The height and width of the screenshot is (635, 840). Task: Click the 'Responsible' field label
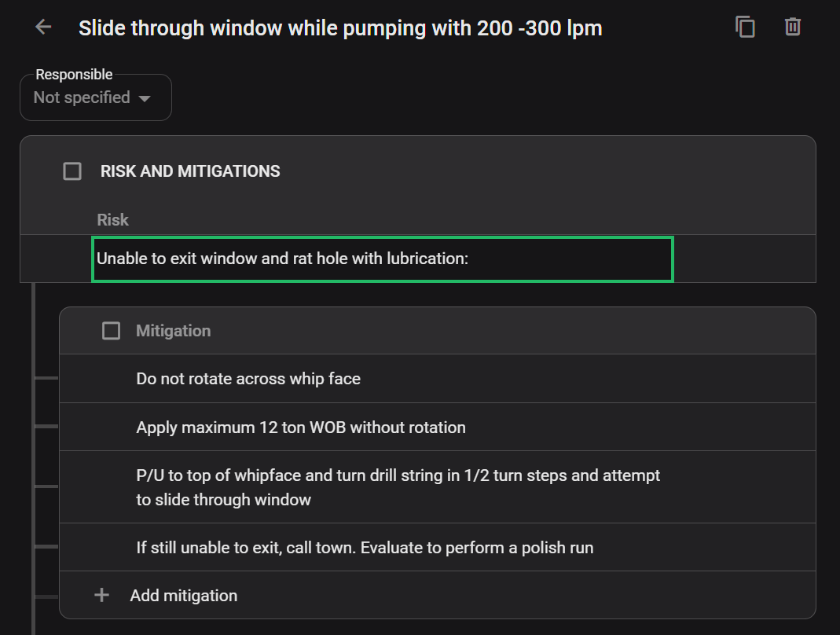(x=74, y=75)
